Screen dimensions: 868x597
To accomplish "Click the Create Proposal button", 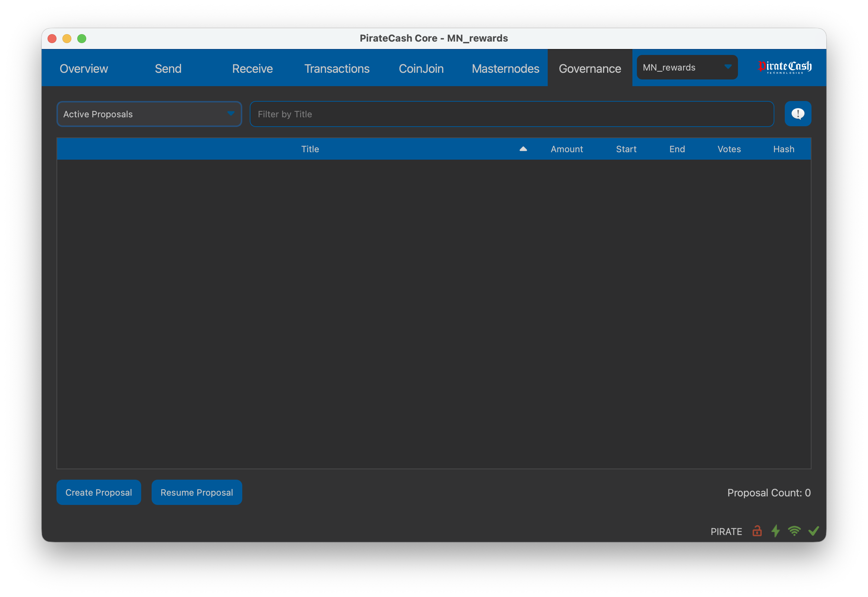I will tap(99, 492).
